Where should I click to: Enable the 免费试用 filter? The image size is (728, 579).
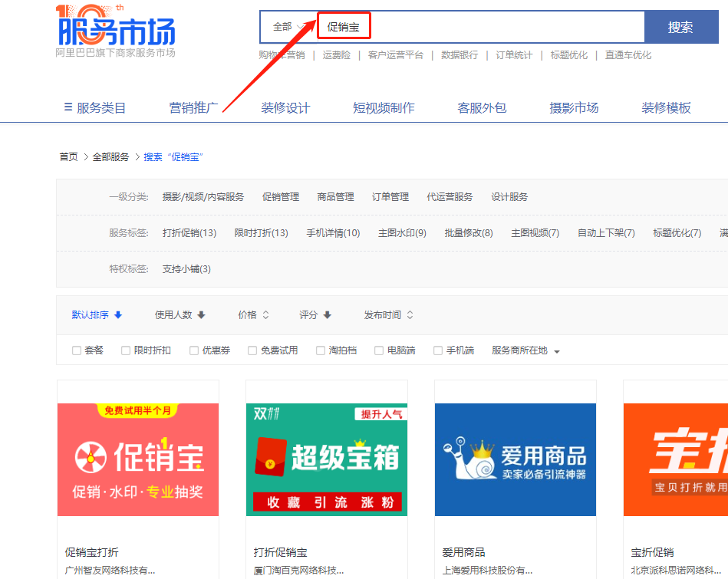tap(252, 350)
